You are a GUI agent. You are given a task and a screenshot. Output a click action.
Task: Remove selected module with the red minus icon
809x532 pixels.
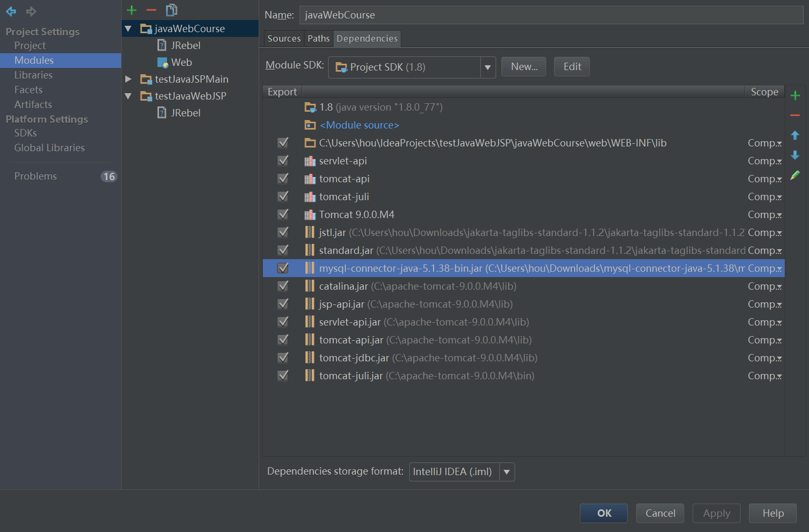click(151, 9)
